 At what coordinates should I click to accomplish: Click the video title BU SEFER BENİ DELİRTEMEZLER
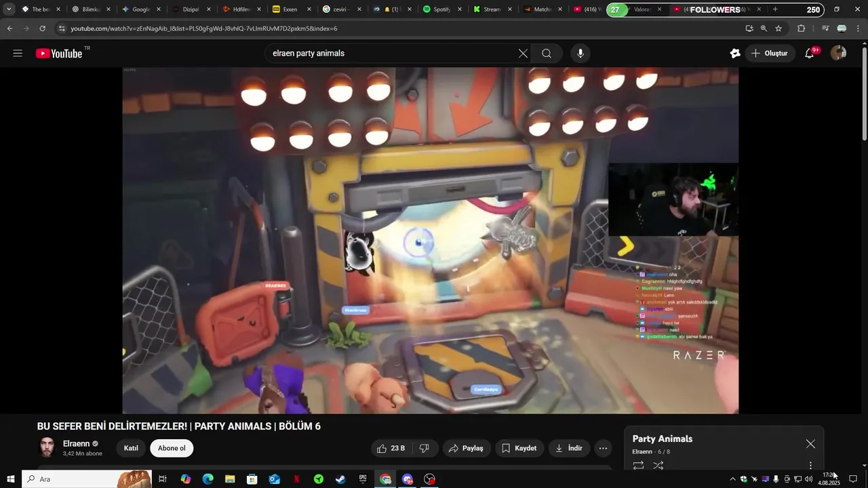point(179,426)
